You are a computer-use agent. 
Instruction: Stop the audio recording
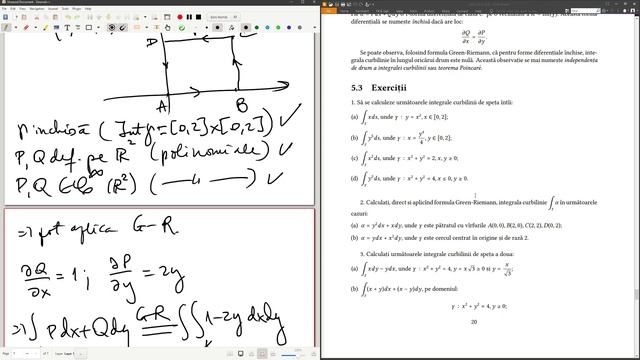click(x=199, y=17)
